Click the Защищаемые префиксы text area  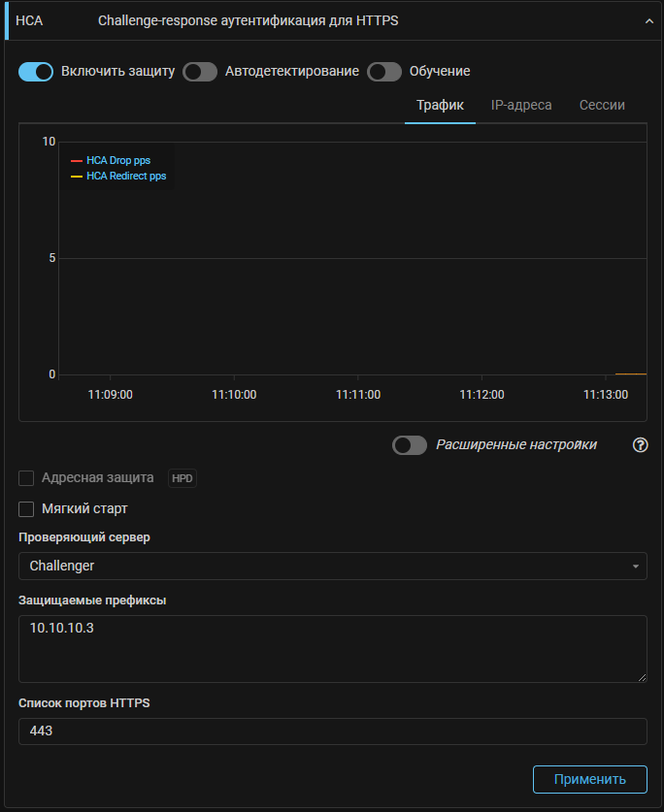[332, 648]
